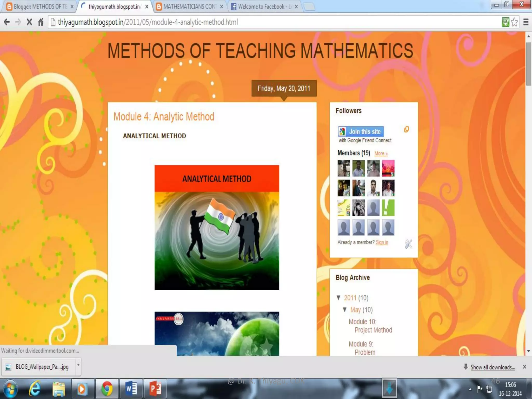The width and height of the screenshot is (532, 399).
Task: Open Module 9: Problem link
Action: click(x=362, y=348)
